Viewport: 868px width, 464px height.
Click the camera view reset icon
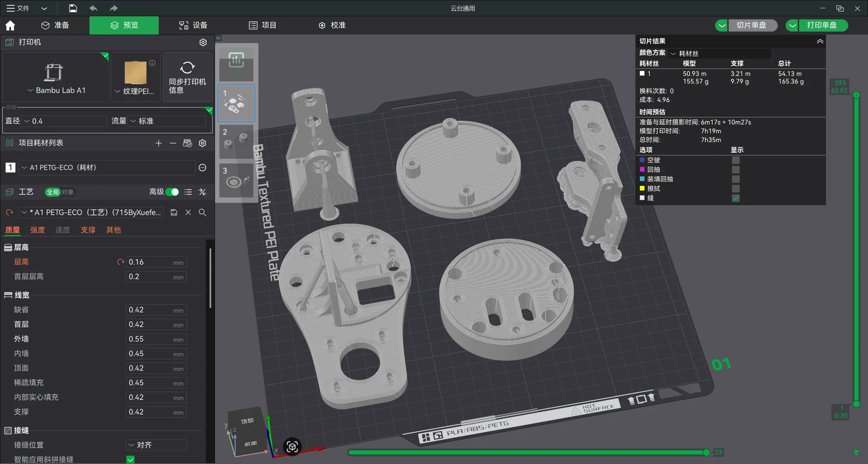coord(292,447)
